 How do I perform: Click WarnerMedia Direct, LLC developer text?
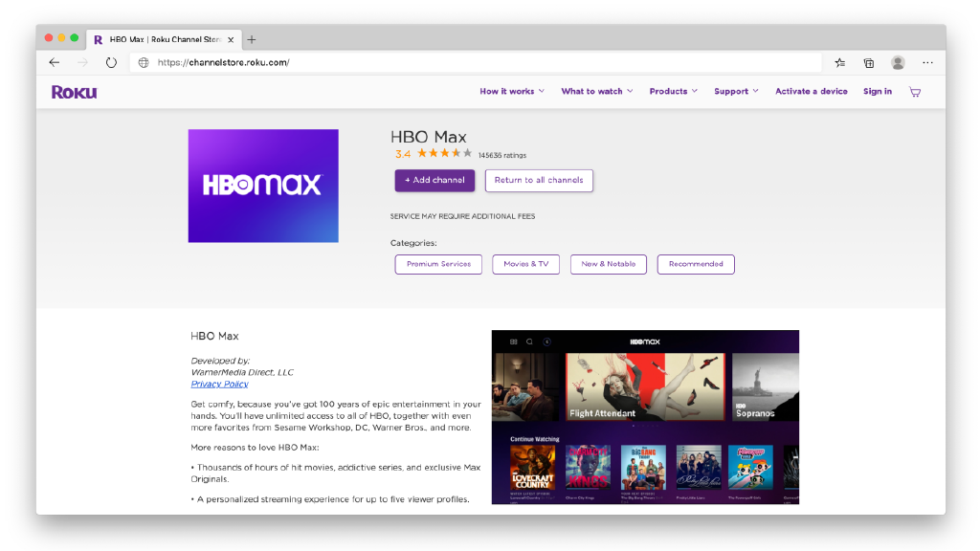click(x=242, y=372)
